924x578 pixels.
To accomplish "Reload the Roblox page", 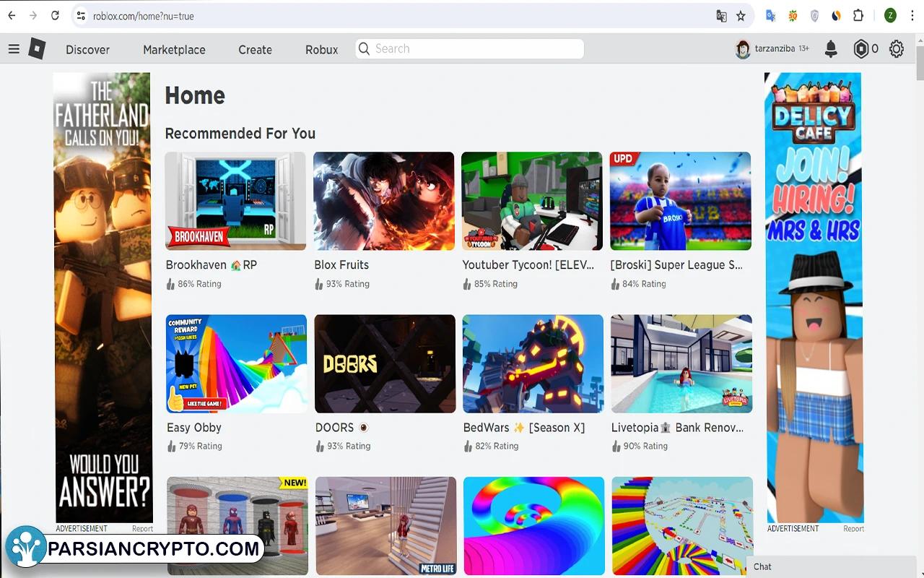I will pos(55,15).
